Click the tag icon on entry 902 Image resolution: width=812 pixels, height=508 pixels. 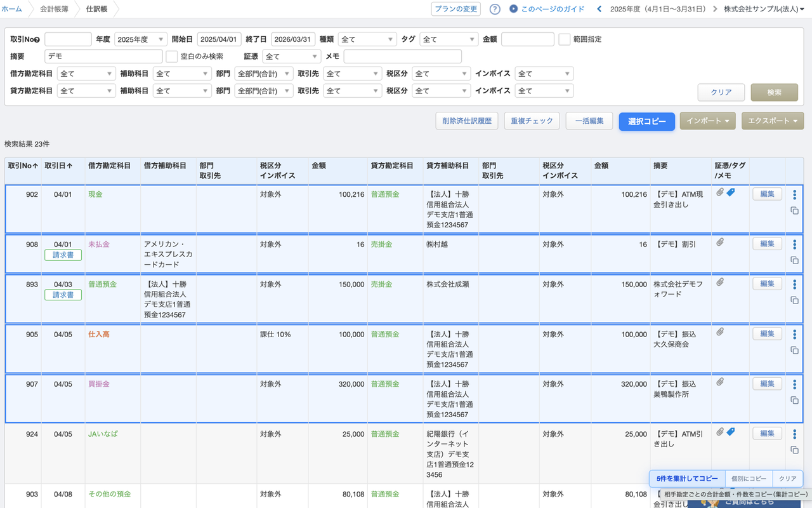point(731,192)
